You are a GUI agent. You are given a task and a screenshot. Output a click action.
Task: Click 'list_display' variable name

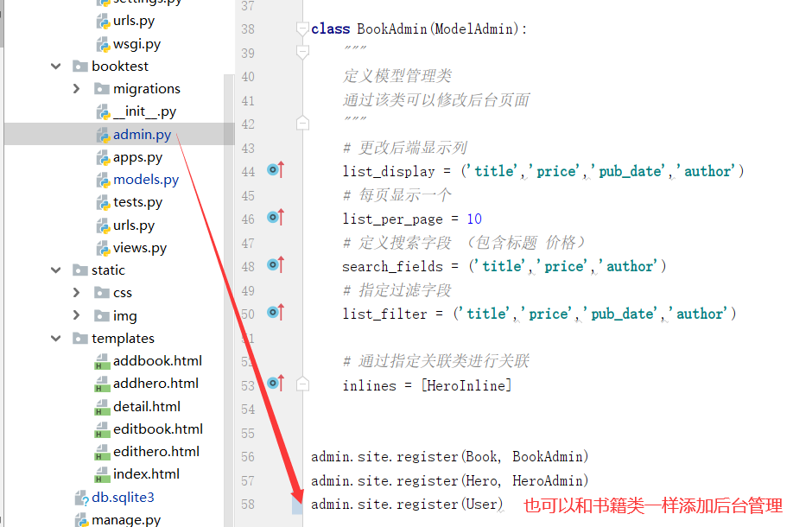tap(389, 171)
